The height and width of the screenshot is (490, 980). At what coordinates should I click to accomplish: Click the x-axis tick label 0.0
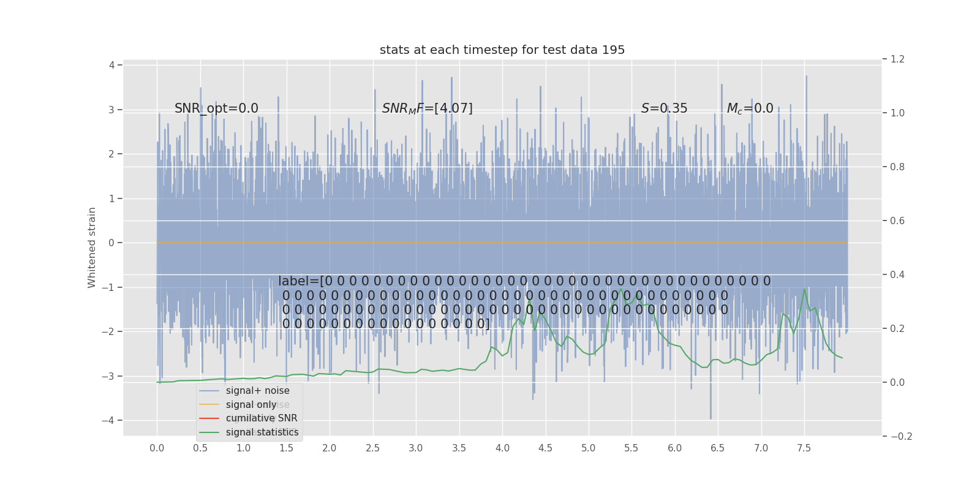pos(157,448)
